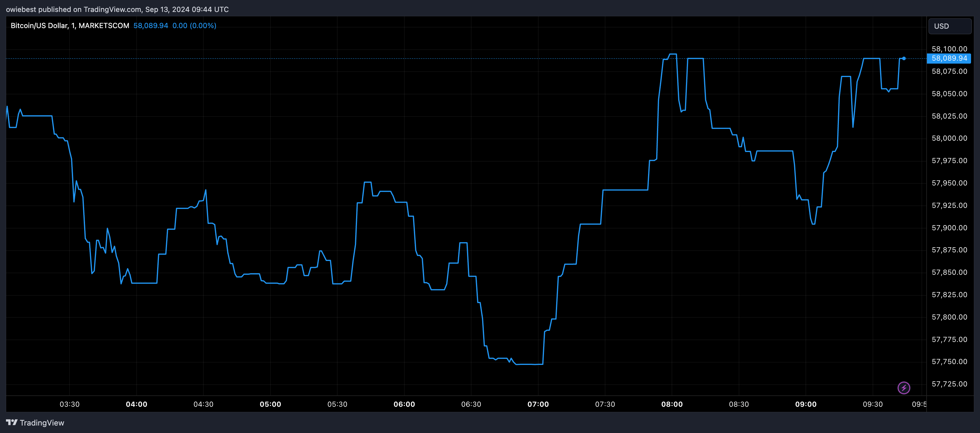Click the 07:00 time axis label
980x433 pixels.
tap(538, 404)
